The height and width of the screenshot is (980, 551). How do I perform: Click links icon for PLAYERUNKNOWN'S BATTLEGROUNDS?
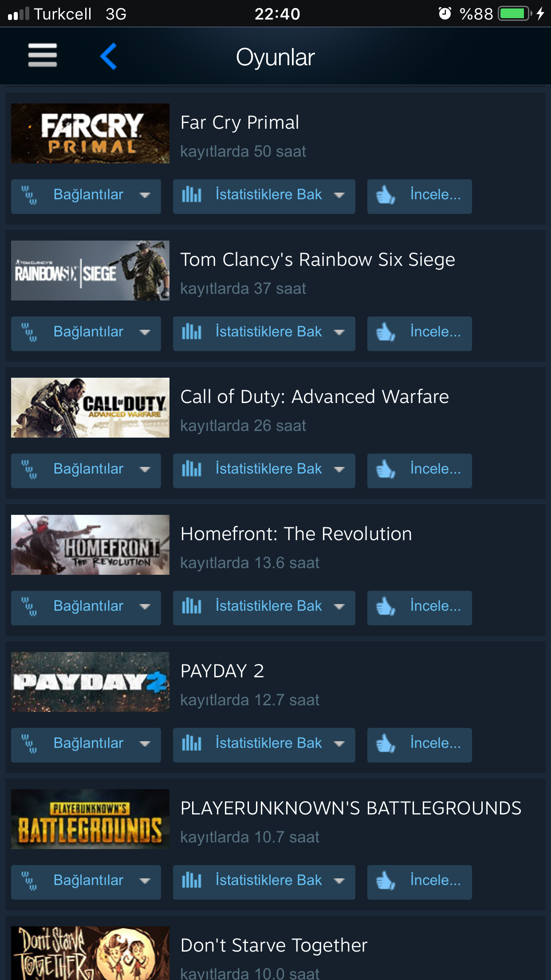(x=29, y=881)
